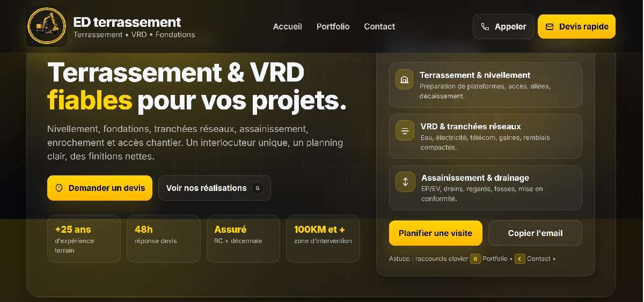644x302 pixels.
Task: Click Planifier une visite button
Action: pyautogui.click(x=436, y=233)
